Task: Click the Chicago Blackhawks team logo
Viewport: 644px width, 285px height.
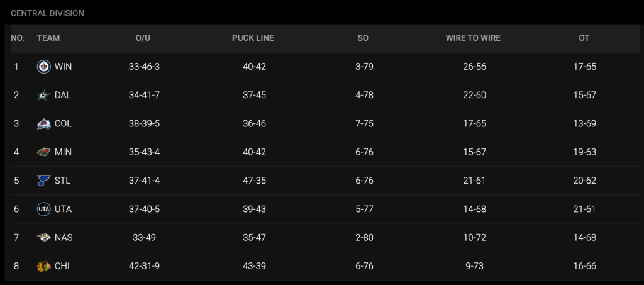Action: [43, 266]
